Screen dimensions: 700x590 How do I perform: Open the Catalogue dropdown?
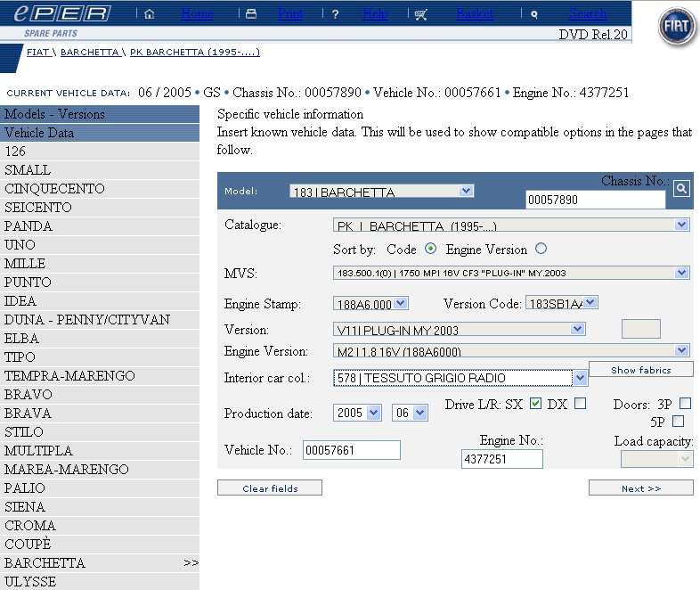tap(511, 225)
